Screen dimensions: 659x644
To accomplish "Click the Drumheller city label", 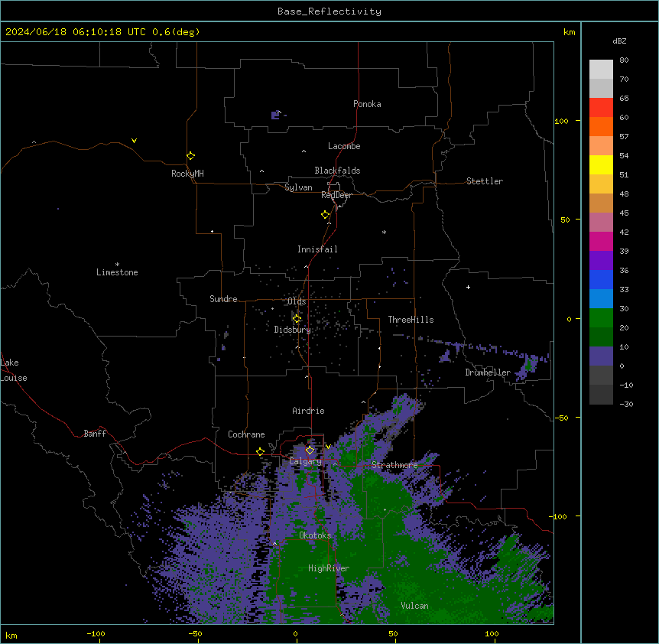I will 488,372.
